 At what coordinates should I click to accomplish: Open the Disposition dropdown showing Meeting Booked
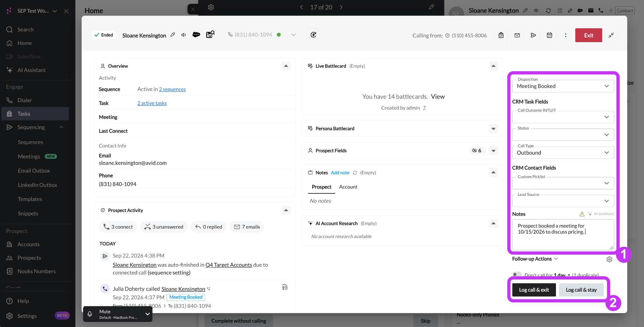click(563, 86)
